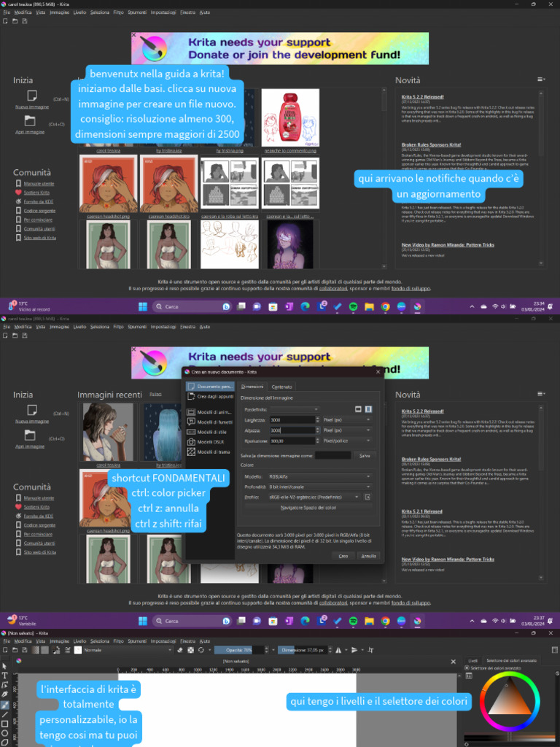Switch to the Contenuto tab
Screen dimensions: 560x747
coord(281,387)
